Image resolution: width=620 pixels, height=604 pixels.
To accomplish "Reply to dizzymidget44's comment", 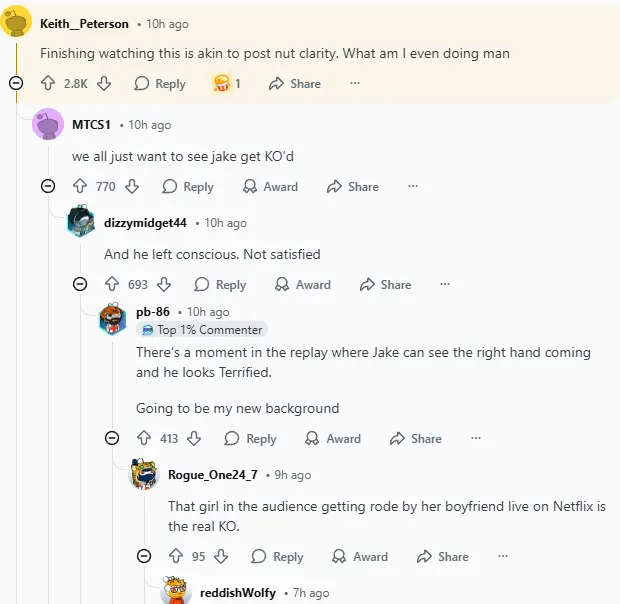I will tap(220, 285).
